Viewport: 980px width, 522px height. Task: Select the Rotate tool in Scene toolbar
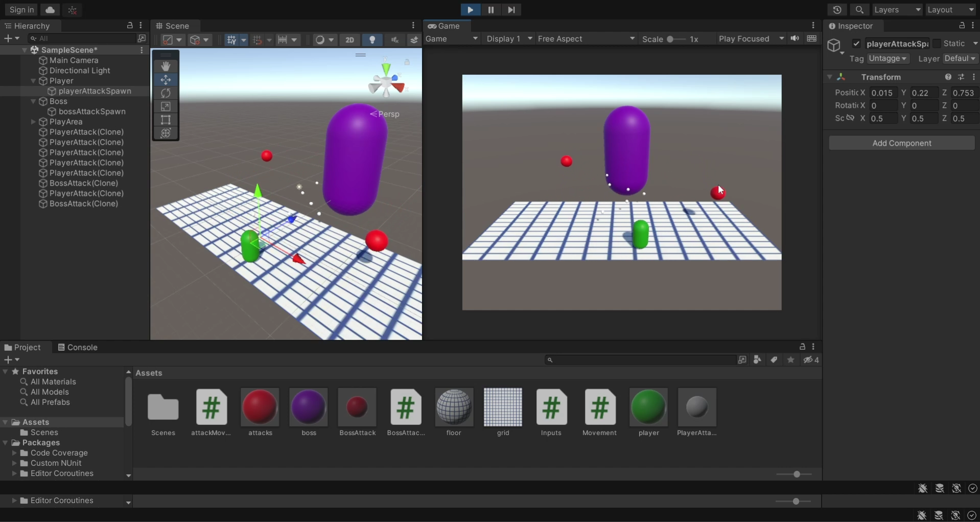[166, 93]
